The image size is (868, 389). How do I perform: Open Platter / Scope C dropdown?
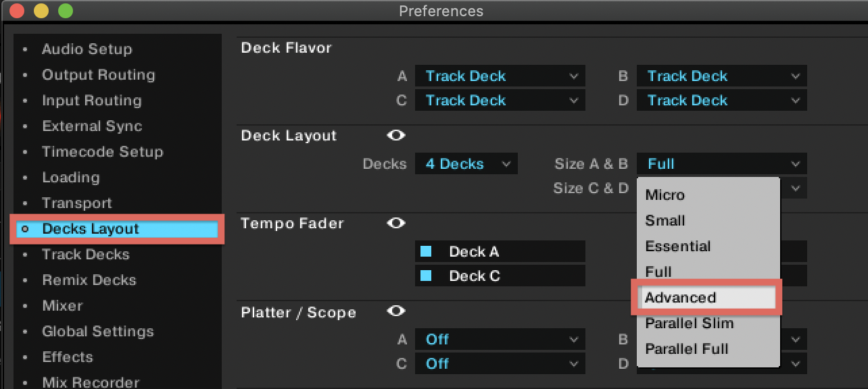pos(500,364)
